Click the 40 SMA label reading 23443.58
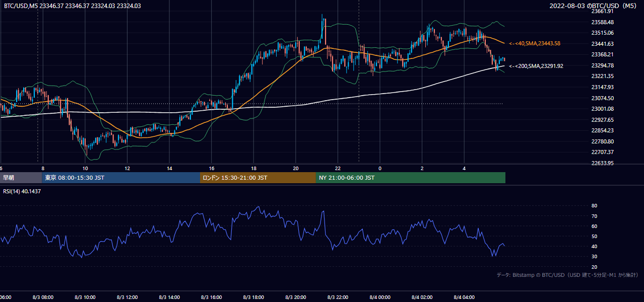Viewport: 644px width, 302px height. (535, 44)
